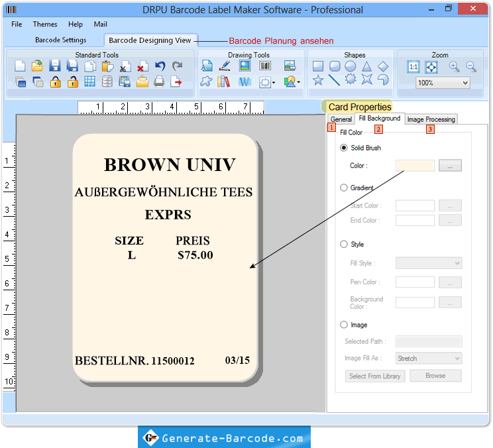Click the End Color browse button
This screenshot has height=448, width=493.
(x=450, y=221)
